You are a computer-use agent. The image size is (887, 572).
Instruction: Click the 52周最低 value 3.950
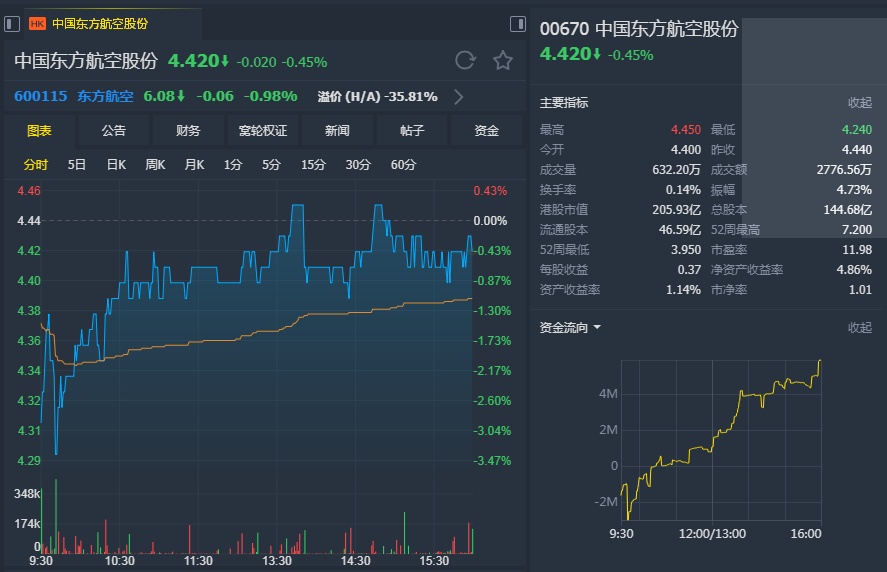(686, 250)
